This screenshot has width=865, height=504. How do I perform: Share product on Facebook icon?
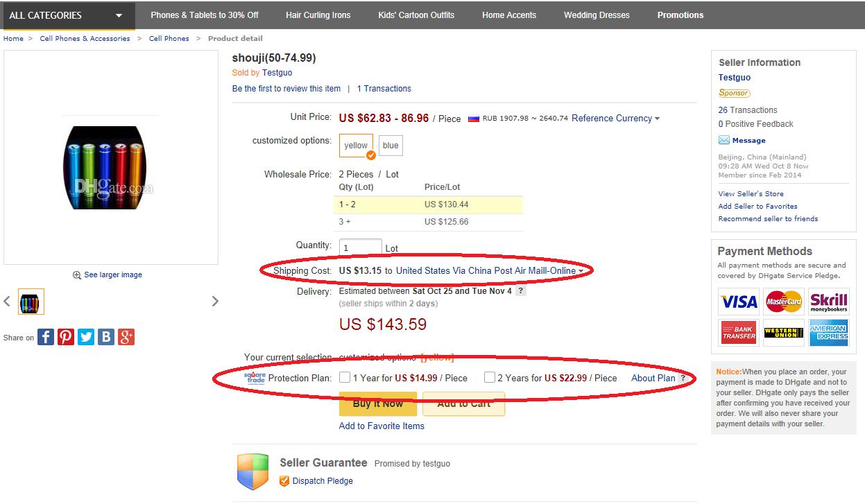click(x=46, y=337)
